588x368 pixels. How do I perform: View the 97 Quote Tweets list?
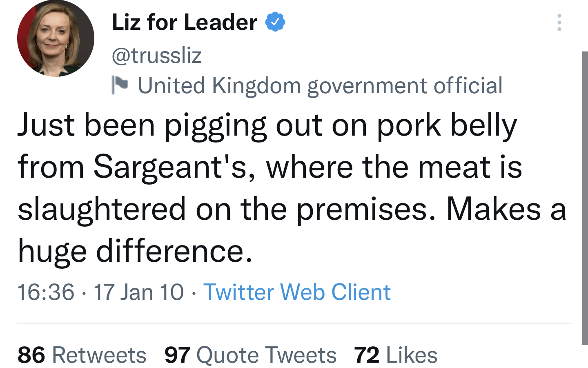click(x=250, y=355)
